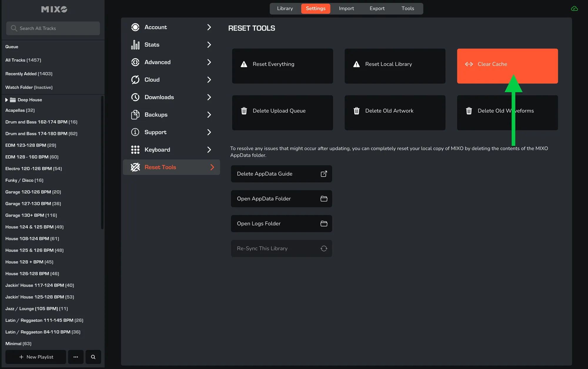
Task: Click the Backups documents icon
Action: [135, 115]
